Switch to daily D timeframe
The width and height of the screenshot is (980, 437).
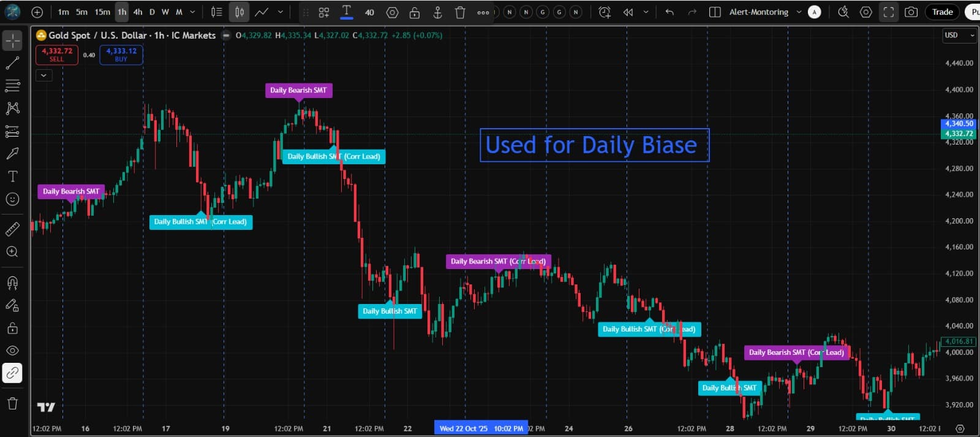coord(152,12)
